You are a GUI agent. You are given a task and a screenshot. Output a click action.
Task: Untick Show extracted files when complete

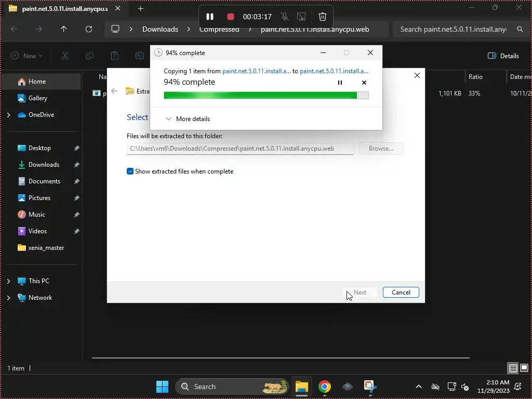130,171
